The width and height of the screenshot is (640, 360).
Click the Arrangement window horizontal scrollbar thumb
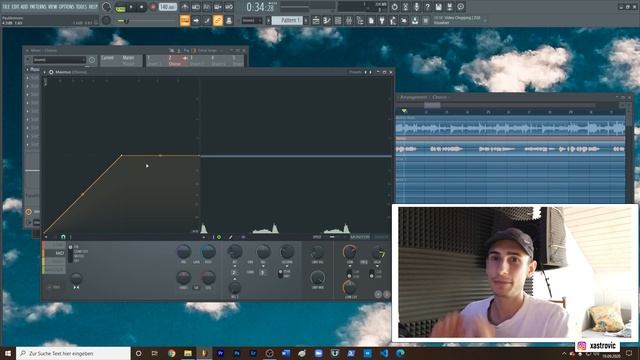431,105
